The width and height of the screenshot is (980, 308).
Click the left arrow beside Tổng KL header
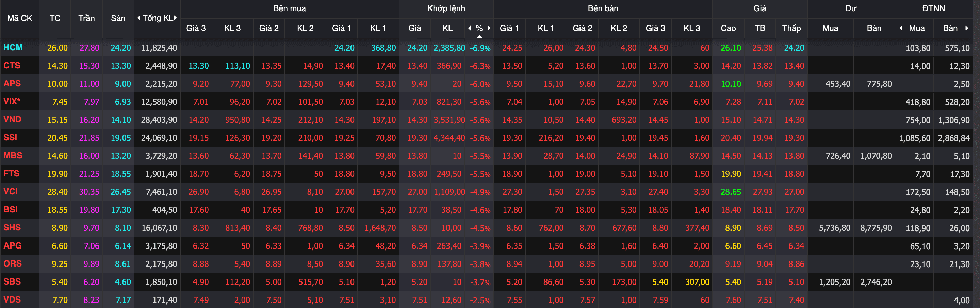click(139, 18)
